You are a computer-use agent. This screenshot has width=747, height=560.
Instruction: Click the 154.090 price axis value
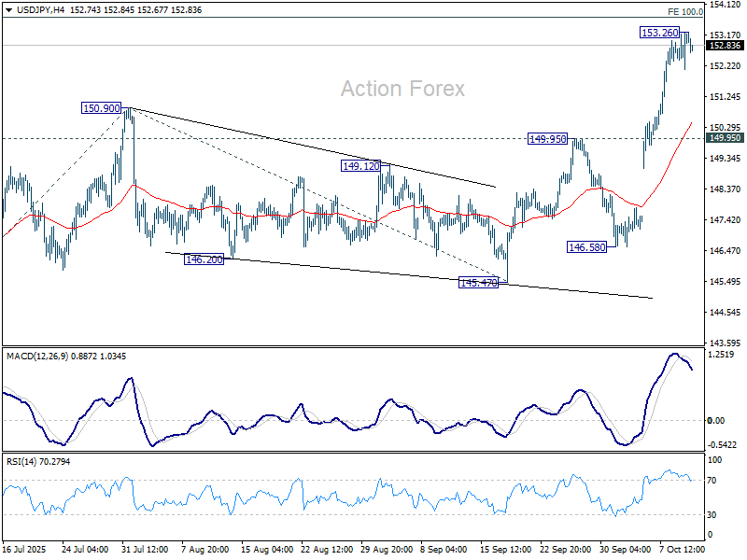(x=723, y=5)
